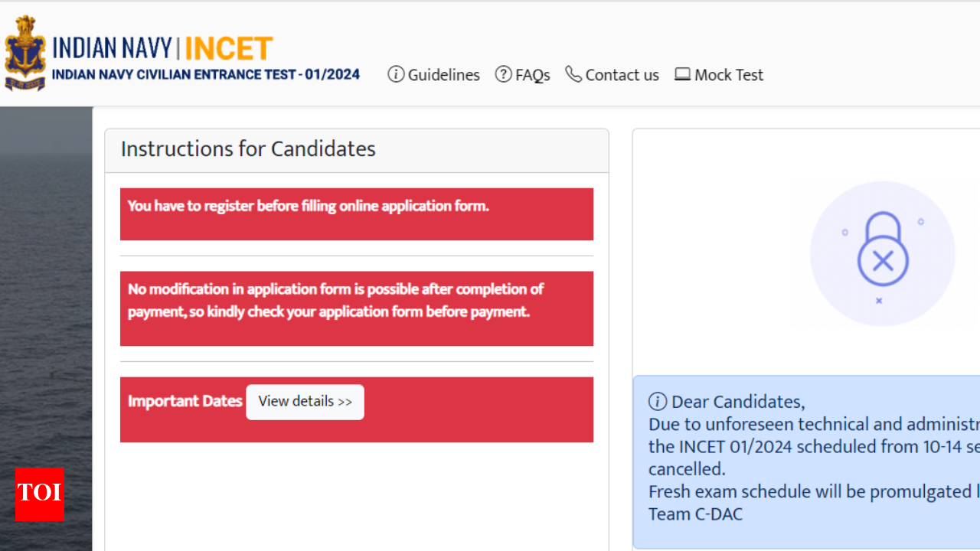Click the View details >> button
The image size is (980, 551).
(x=305, y=402)
